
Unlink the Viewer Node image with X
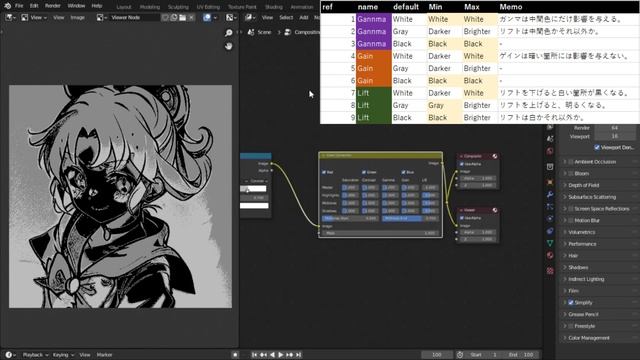(191, 18)
